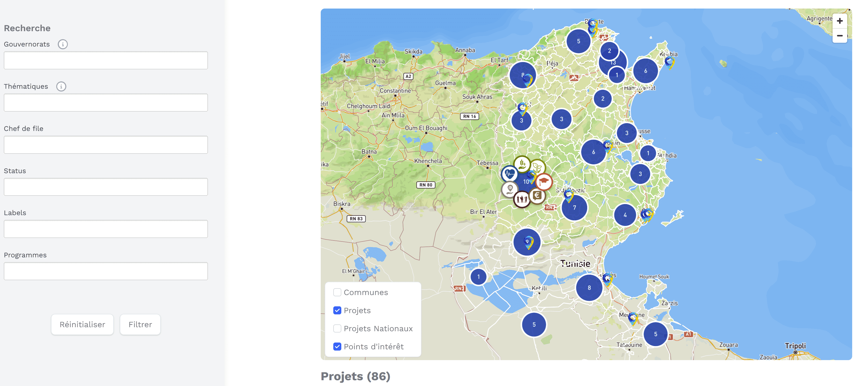The image size is (868, 386).
Task: Click the people group thematic marker
Action: coord(522,199)
